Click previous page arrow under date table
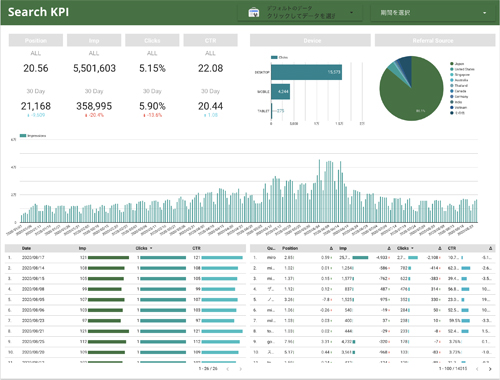 pos(228,369)
